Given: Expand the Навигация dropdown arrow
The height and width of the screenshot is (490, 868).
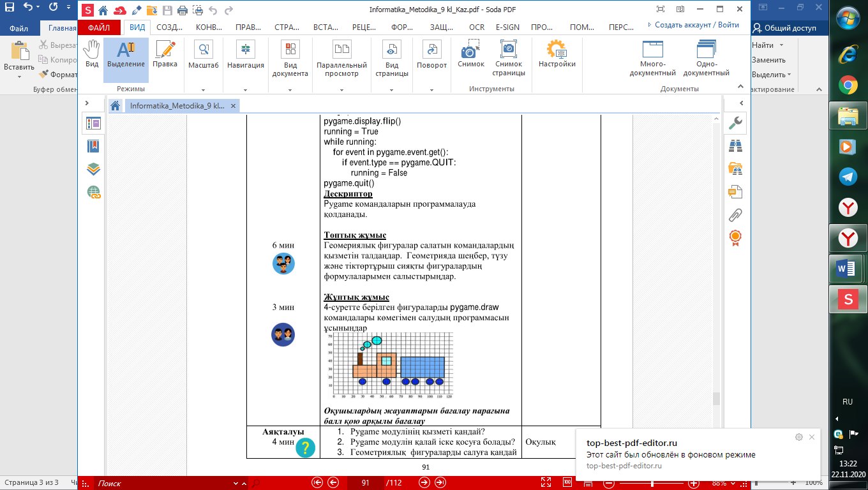Looking at the screenshot, I should tap(245, 90).
